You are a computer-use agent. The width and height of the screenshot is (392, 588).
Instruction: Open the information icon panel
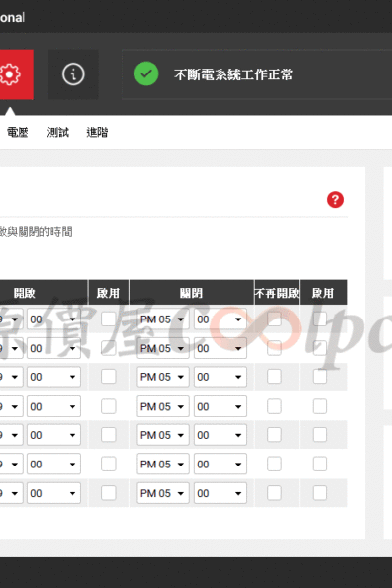point(73,74)
